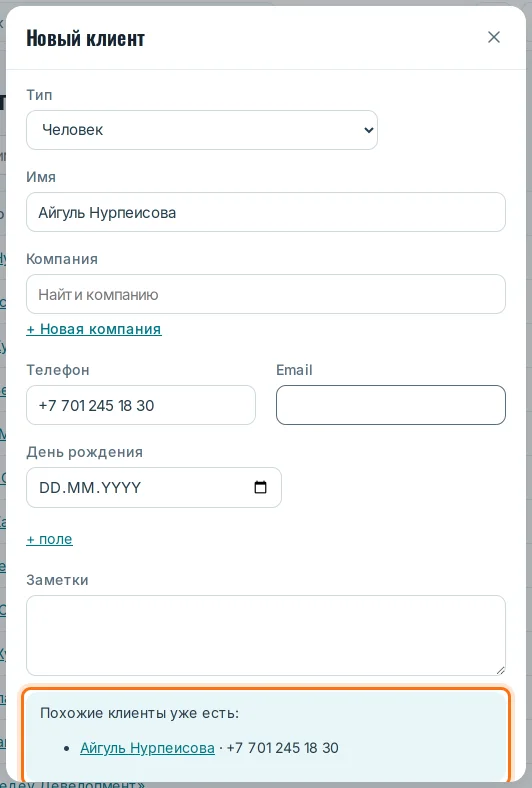The image size is (532, 788).
Task: Click the Компания field label
Action: [x=62, y=259]
